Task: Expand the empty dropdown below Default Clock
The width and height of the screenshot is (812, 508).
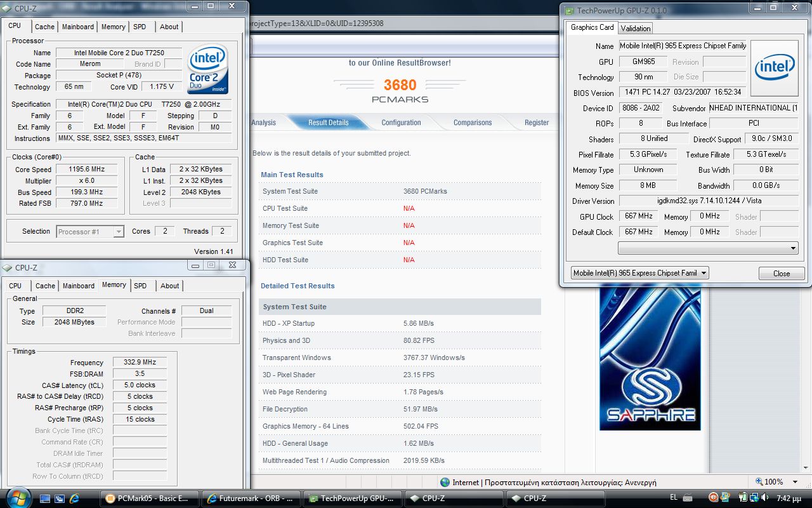Action: pyautogui.click(x=708, y=248)
